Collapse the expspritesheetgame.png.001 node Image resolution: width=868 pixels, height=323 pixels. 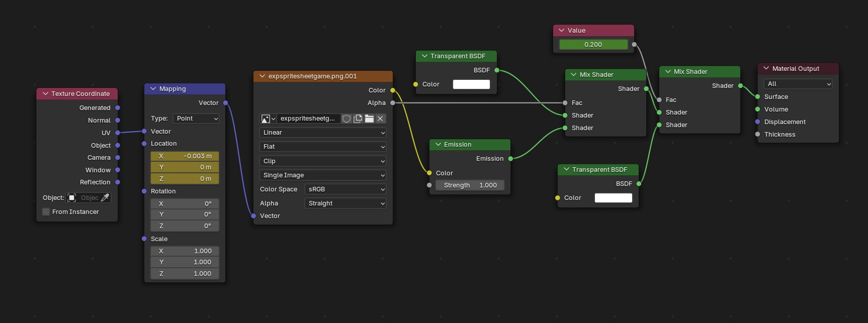(x=263, y=76)
